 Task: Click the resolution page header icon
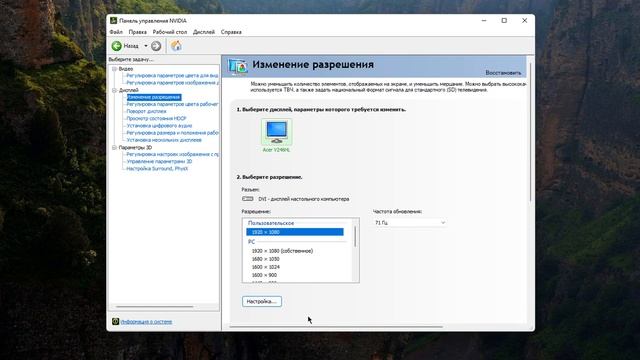click(238, 66)
